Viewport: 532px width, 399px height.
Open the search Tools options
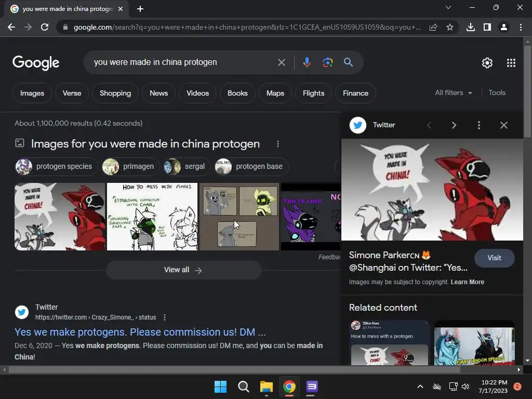coord(497,92)
